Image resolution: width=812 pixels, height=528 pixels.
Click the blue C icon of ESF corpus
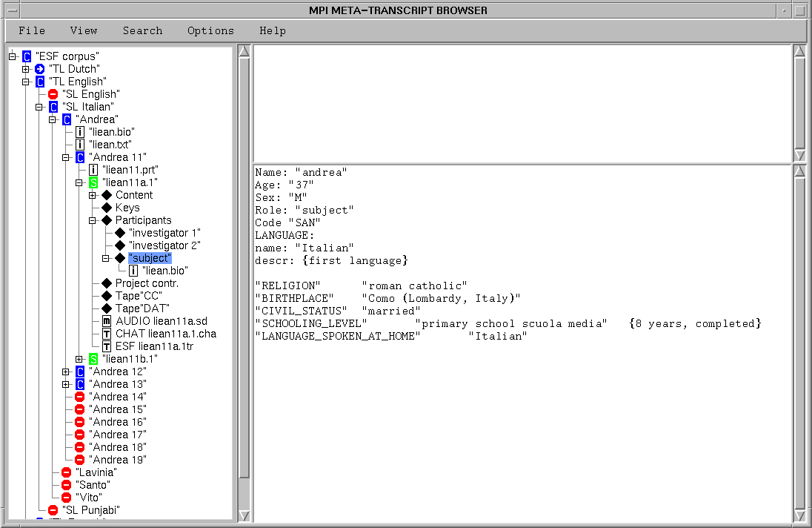pyautogui.click(x=27, y=56)
